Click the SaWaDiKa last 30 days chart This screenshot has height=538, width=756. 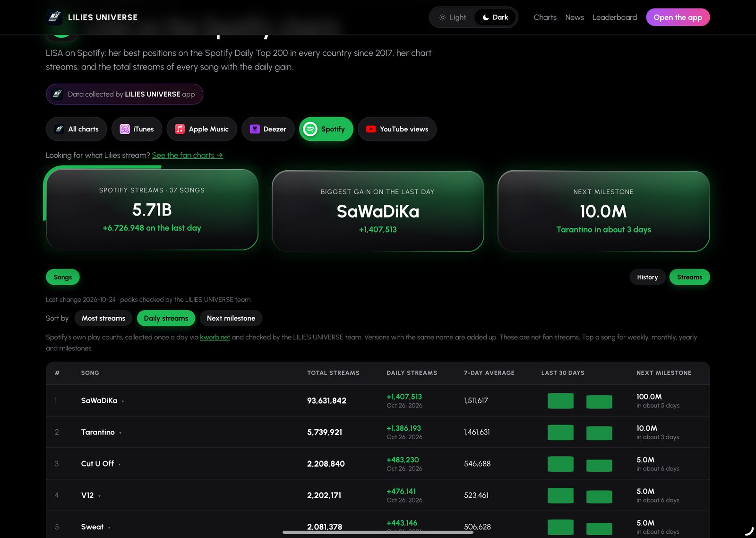click(x=580, y=401)
